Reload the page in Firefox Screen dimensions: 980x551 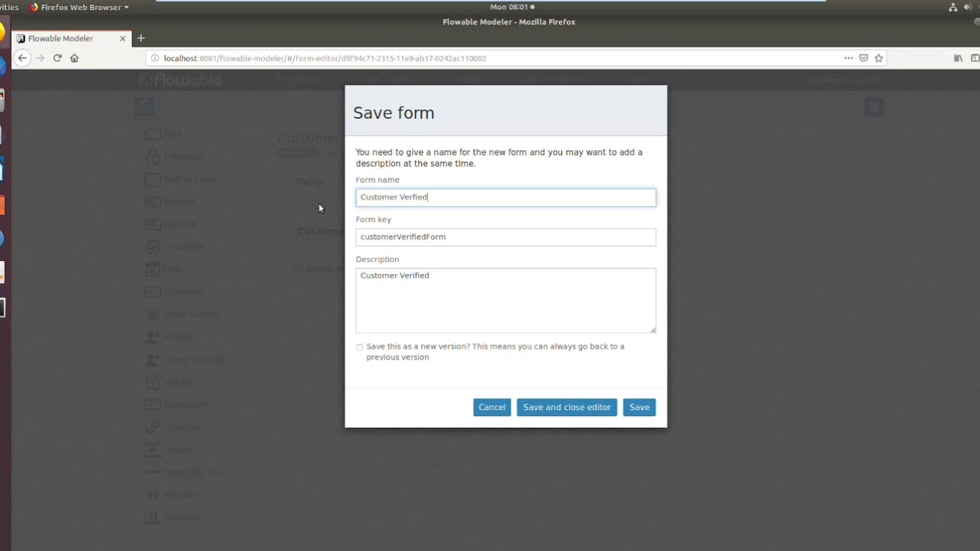click(57, 58)
